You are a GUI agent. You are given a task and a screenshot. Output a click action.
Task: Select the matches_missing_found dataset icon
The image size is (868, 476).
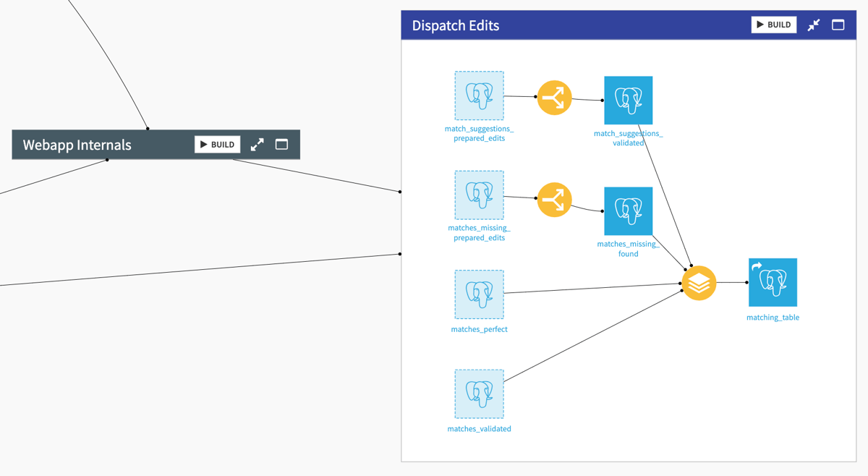tap(628, 211)
